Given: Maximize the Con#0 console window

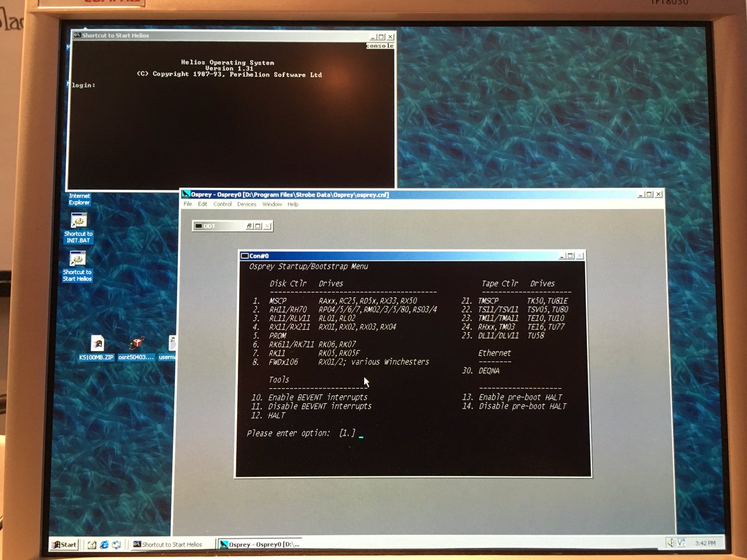Looking at the screenshot, I should 571,256.
